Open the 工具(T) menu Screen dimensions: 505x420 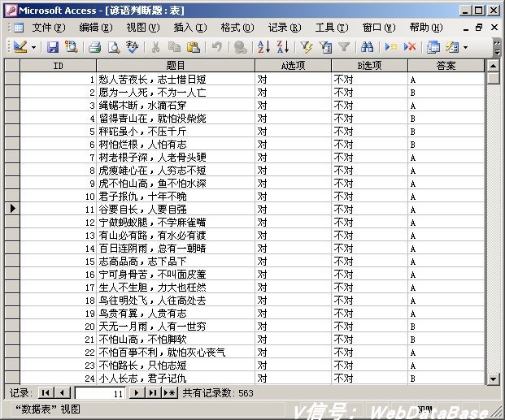click(332, 28)
